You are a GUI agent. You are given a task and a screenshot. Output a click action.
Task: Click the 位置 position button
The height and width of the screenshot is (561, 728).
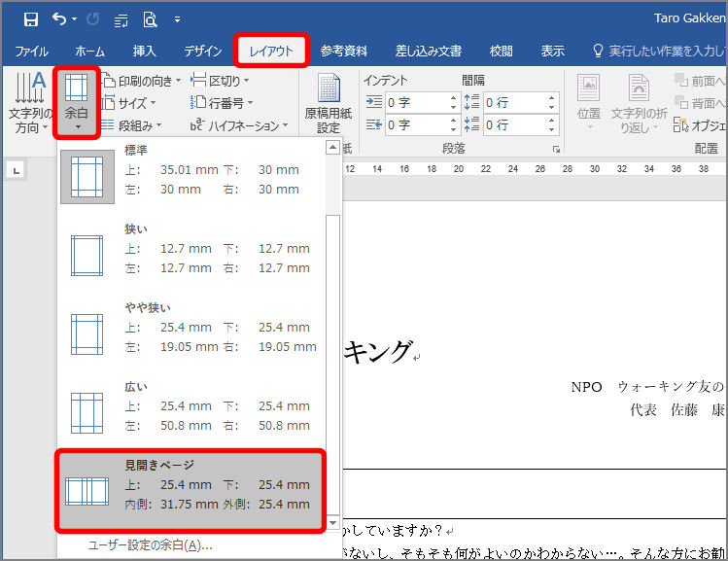(589, 103)
